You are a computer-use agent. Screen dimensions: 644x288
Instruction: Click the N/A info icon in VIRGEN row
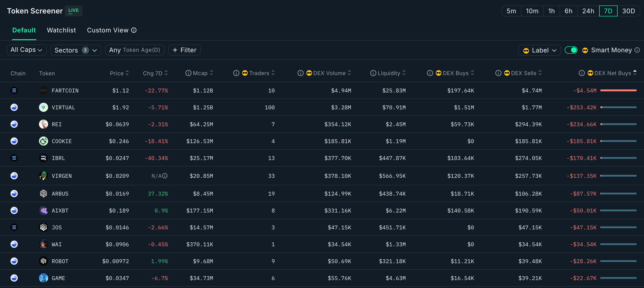pos(165,176)
